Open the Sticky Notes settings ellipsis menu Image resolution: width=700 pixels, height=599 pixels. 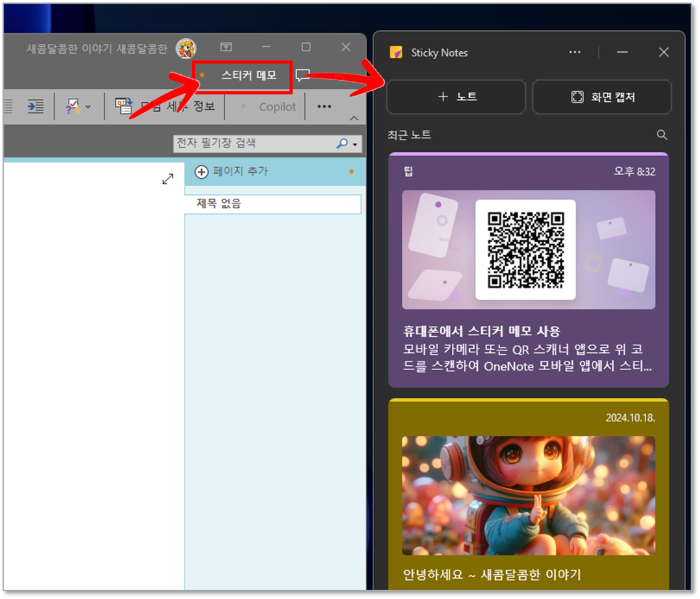click(x=575, y=52)
